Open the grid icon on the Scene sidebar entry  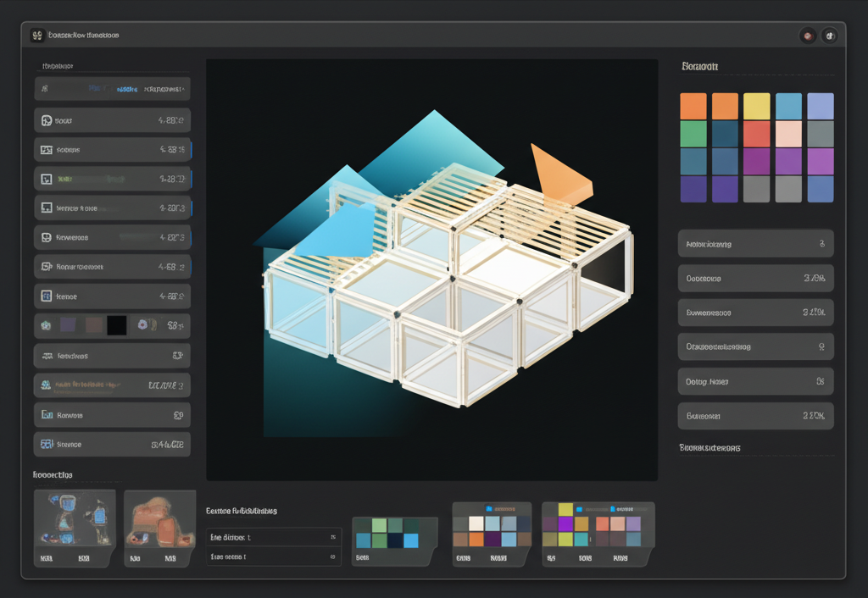click(x=47, y=444)
